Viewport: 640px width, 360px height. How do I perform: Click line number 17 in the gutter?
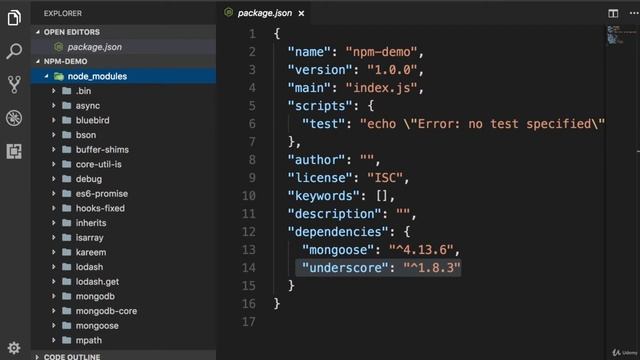[x=249, y=322]
